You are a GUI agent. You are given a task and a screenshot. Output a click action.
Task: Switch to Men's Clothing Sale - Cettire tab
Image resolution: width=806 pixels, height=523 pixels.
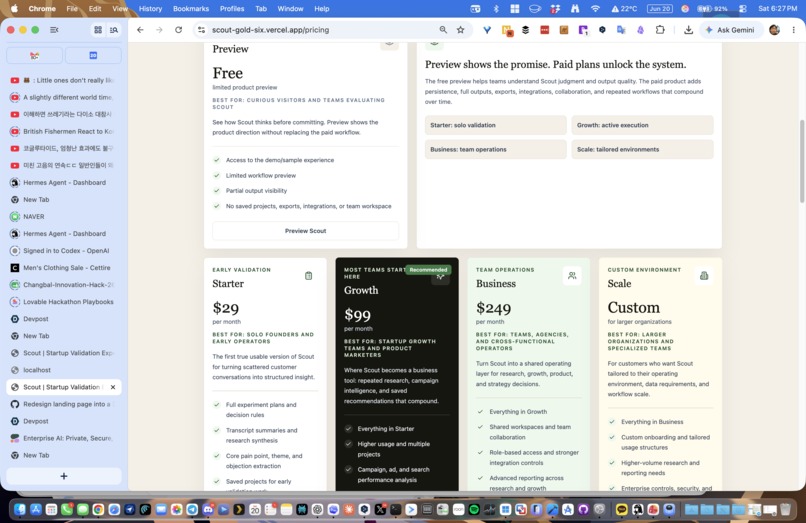(x=64, y=267)
